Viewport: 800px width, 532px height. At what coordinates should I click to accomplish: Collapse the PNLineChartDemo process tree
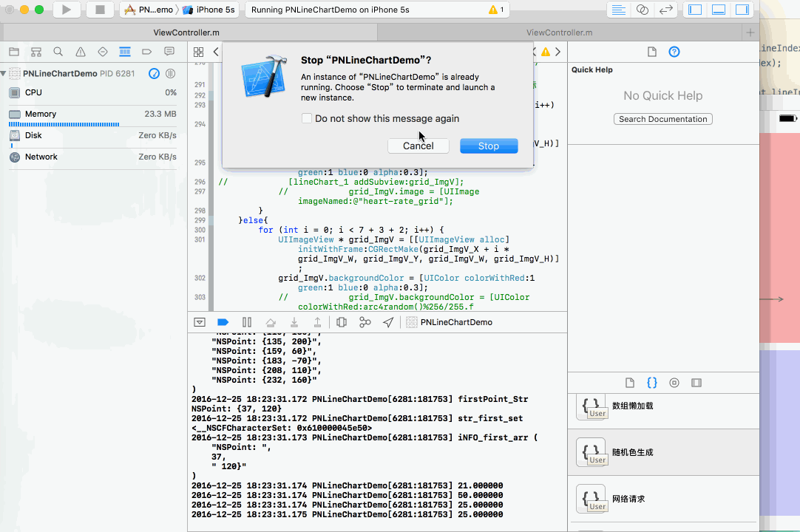click(4, 73)
